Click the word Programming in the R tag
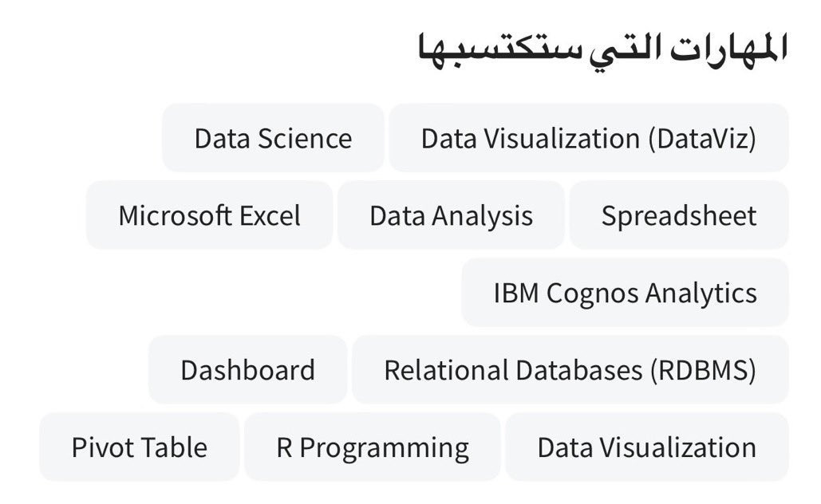This screenshot has width=821, height=504. [x=385, y=448]
